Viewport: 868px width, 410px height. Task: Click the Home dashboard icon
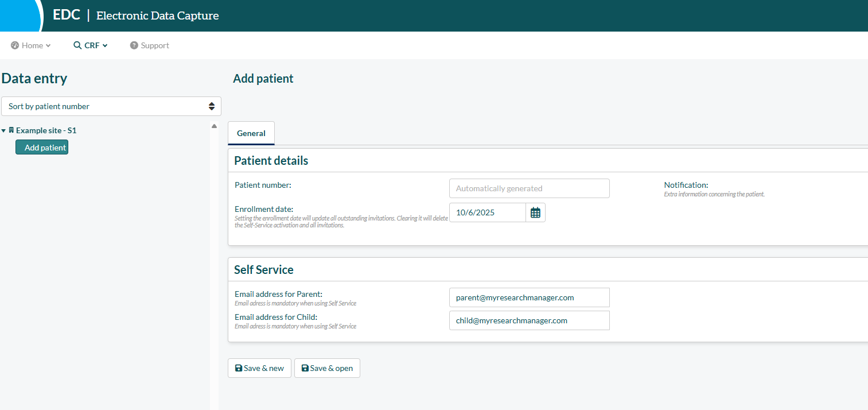tap(15, 45)
